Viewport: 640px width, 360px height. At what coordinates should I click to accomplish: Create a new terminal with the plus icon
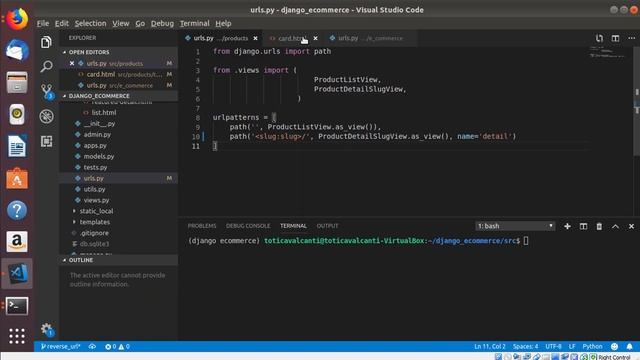[x=567, y=226]
